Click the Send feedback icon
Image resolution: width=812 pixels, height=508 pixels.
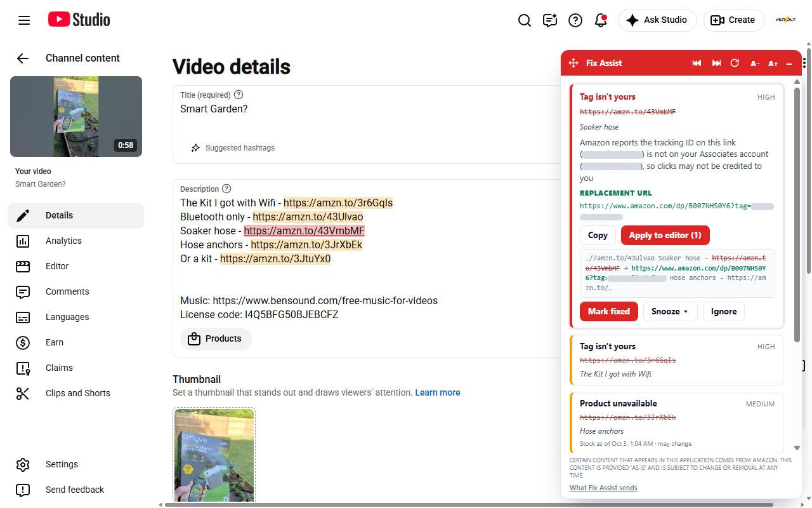(x=23, y=490)
